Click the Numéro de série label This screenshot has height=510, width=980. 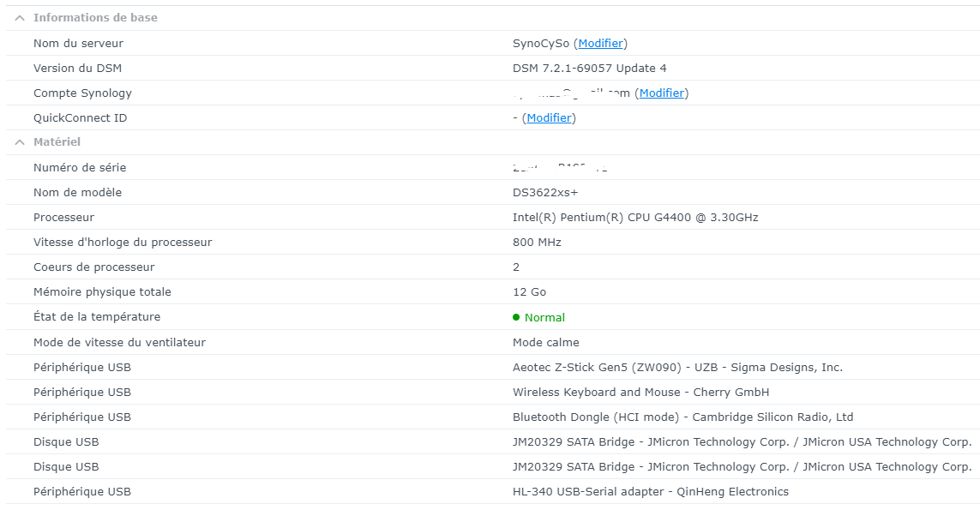tap(80, 168)
